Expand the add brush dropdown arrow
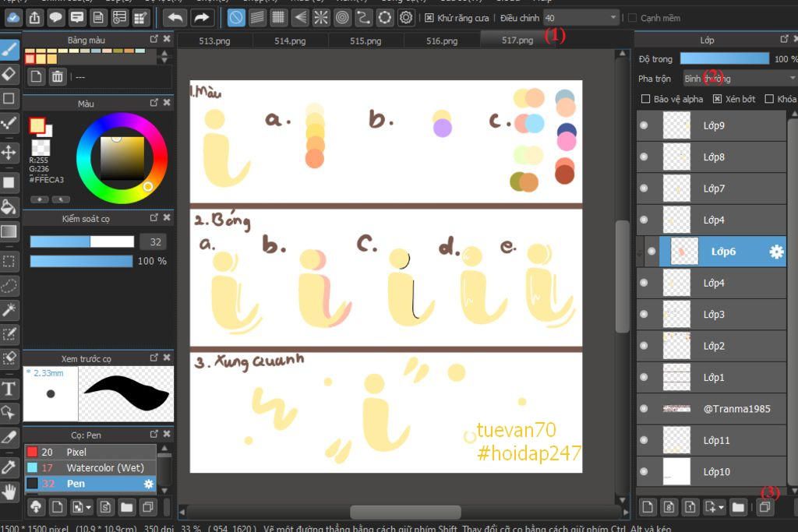The image size is (798, 532). pyautogui.click(x=89, y=507)
